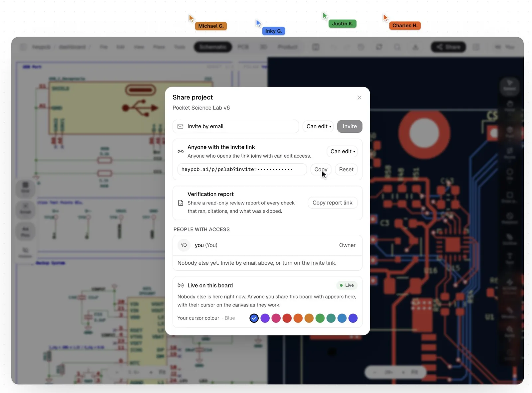This screenshot has height=393, width=532.
Task: Click Copy report link button
Action: pyautogui.click(x=332, y=203)
